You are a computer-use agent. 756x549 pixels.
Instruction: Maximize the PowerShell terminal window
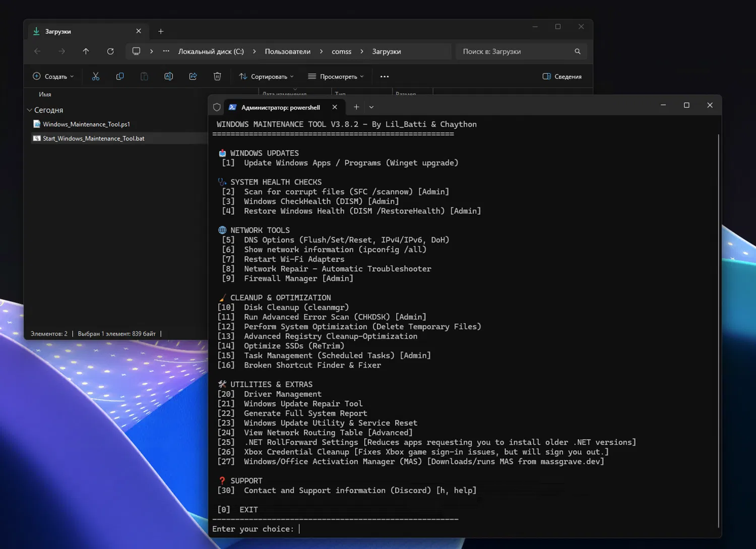coord(686,105)
